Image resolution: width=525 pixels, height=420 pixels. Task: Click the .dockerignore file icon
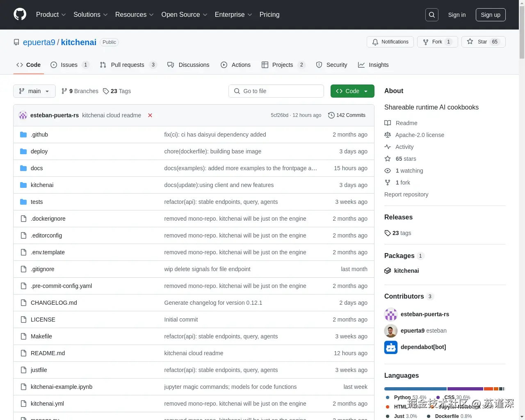click(23, 219)
